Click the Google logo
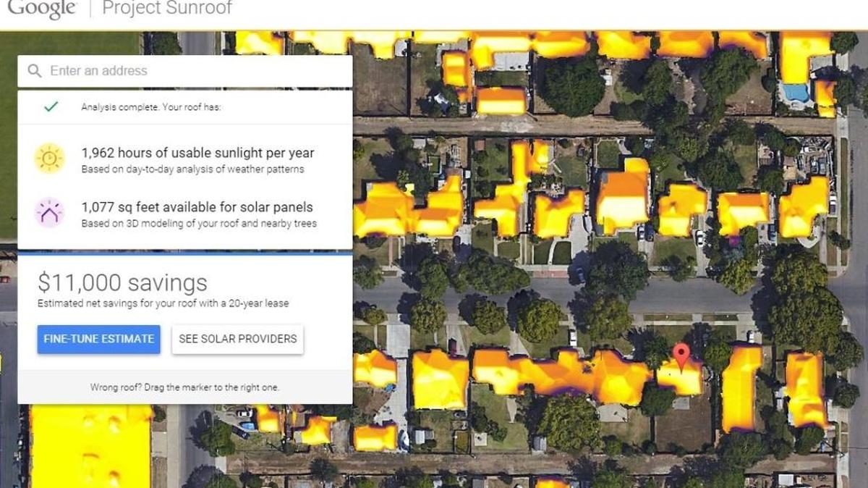 point(41,9)
